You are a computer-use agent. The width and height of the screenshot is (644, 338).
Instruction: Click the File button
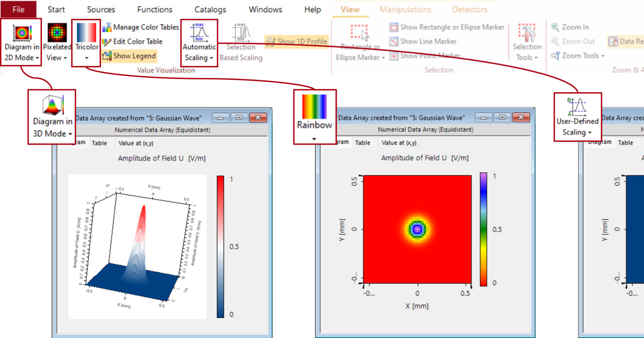click(x=18, y=10)
